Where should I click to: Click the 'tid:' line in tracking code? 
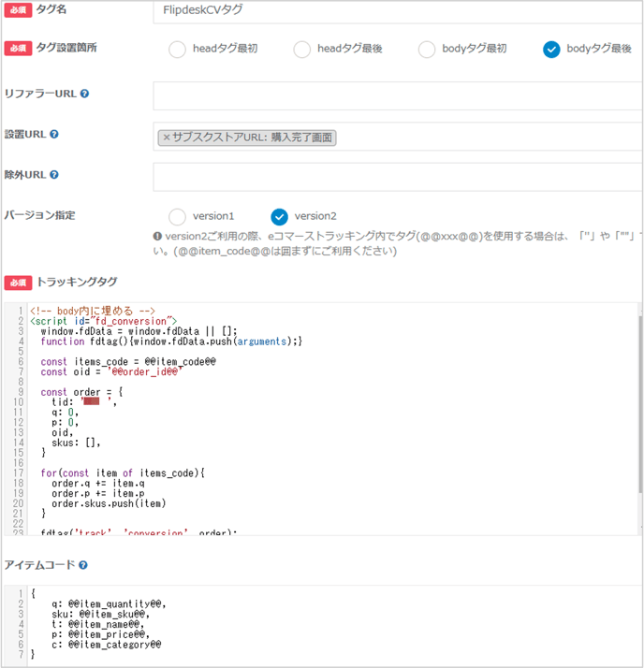tap(83, 402)
